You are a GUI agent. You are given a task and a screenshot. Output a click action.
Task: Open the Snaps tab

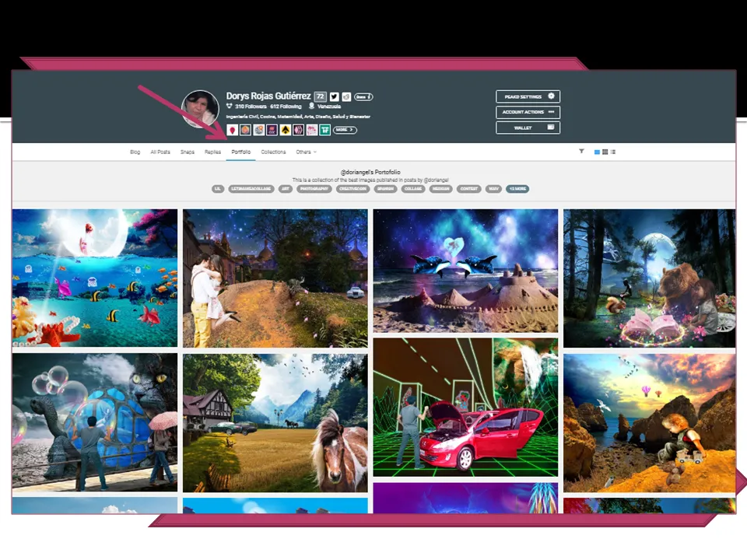[188, 152]
